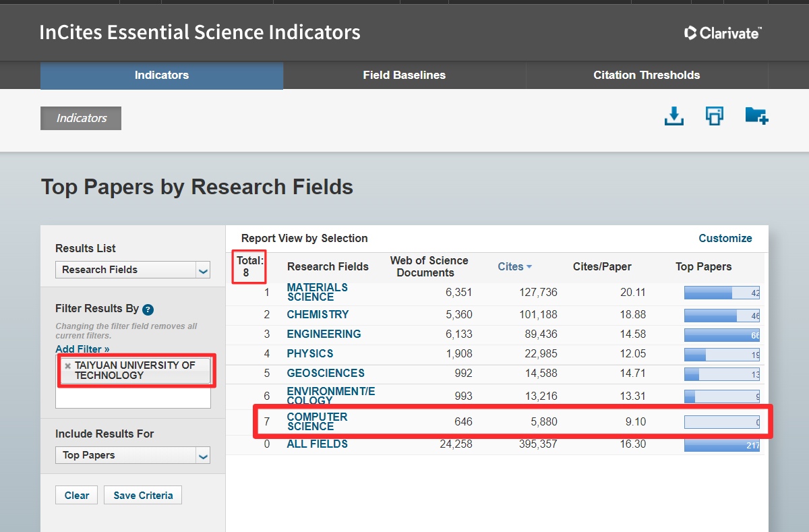The height and width of the screenshot is (532, 809).
Task: Click the ENGINEERING Top Papers bar
Action: coord(721,334)
